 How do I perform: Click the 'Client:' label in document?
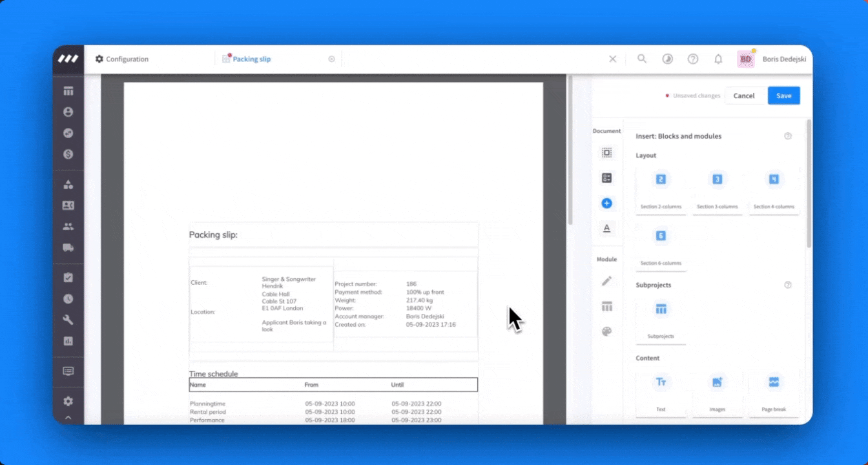tap(199, 283)
